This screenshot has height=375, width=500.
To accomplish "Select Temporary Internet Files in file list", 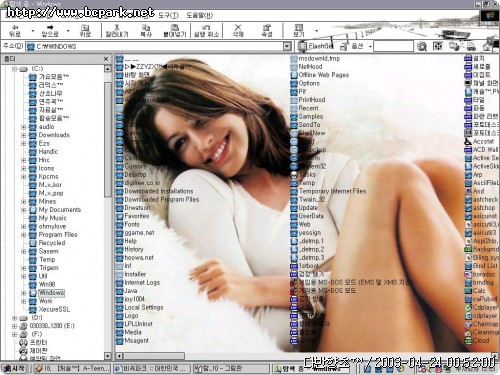I will point(332,191).
